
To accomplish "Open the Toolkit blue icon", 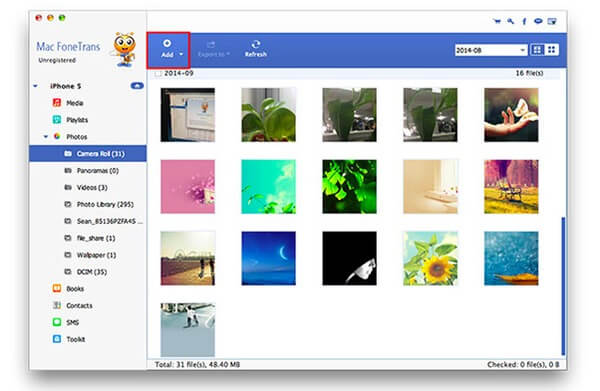I will tap(57, 339).
